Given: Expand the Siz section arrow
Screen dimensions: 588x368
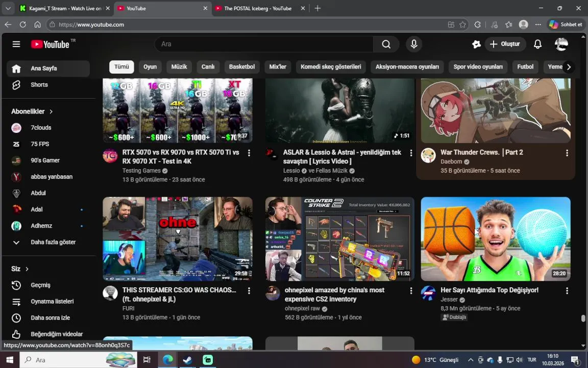Looking at the screenshot, I should tap(27, 269).
